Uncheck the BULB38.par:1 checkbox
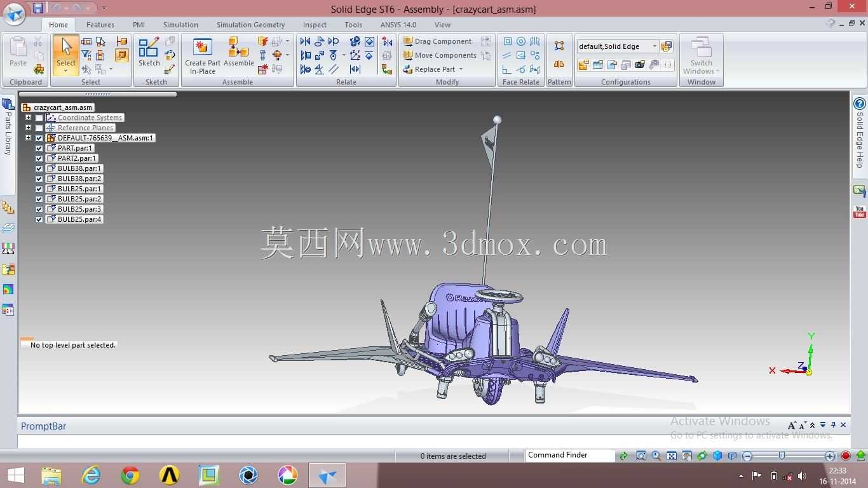Viewport: 868px width, 488px height. pyautogui.click(x=39, y=168)
